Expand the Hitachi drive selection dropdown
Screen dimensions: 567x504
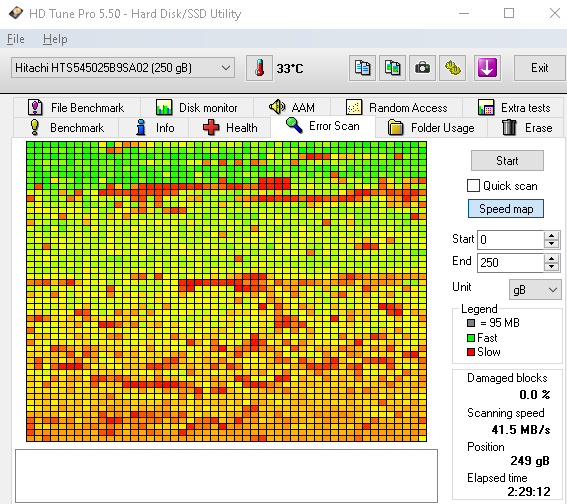123,68
